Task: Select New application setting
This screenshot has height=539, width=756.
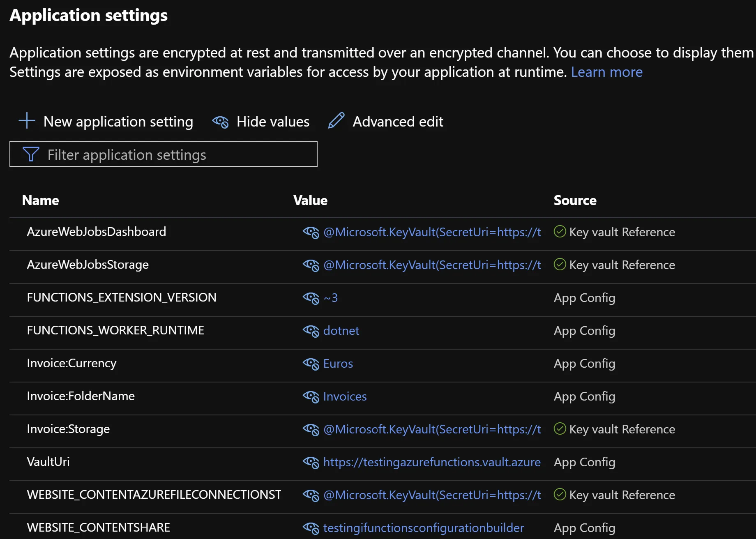Action: coord(118,121)
